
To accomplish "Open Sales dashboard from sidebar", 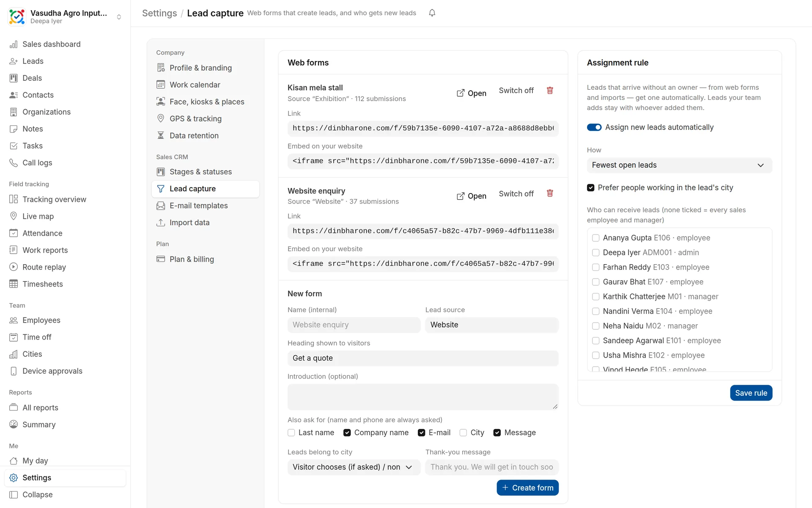I will coord(65,44).
